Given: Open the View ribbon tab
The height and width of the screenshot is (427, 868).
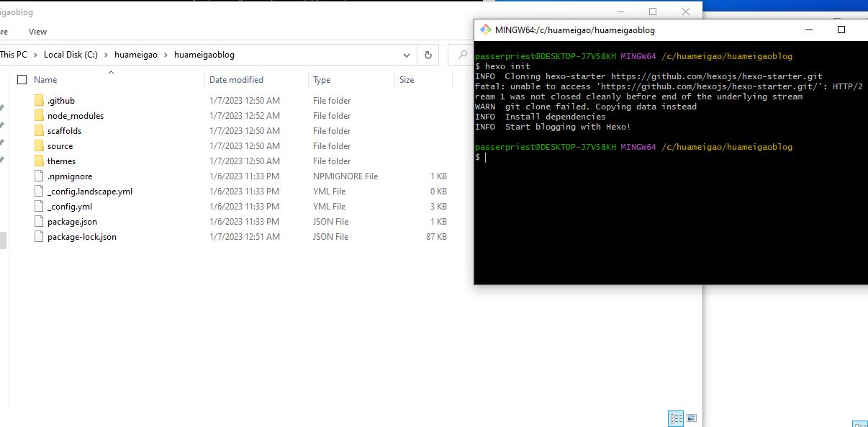Looking at the screenshot, I should pos(37,32).
